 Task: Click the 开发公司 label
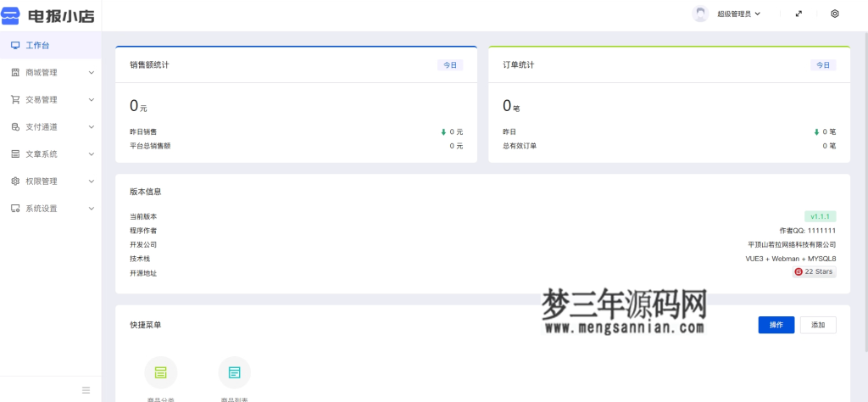click(x=143, y=245)
